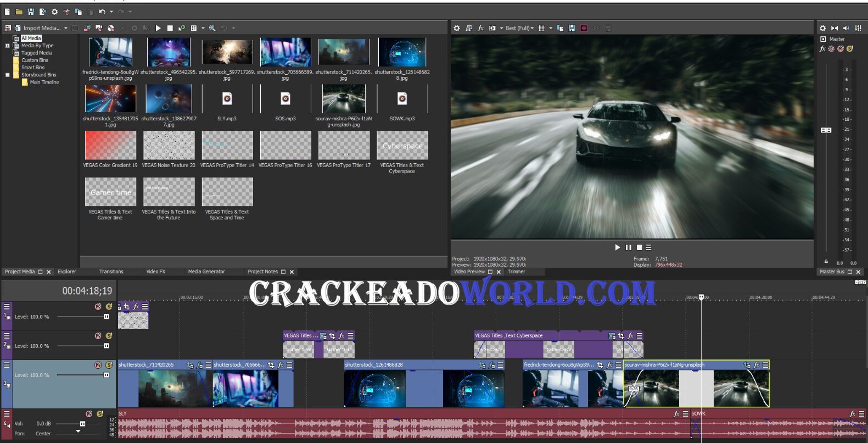
Task: Mute the Master bus
Action: click(841, 49)
